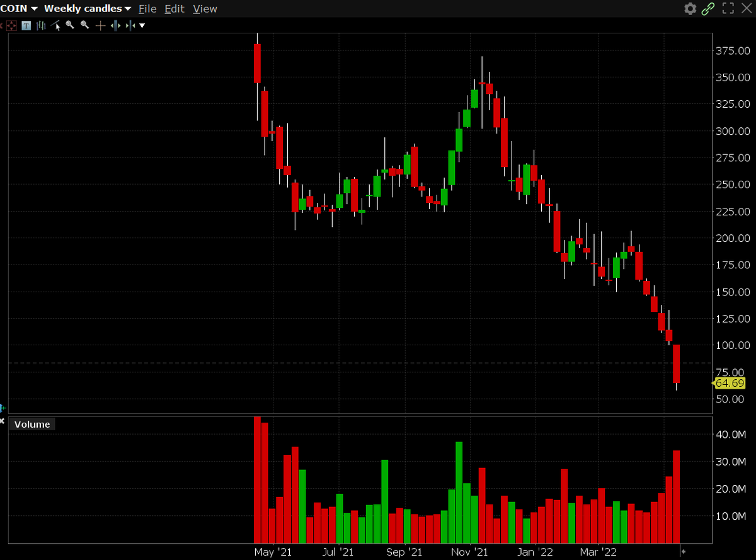Toggle the green chain link icon
Image resolution: width=756 pixels, height=560 pixels.
pos(708,8)
